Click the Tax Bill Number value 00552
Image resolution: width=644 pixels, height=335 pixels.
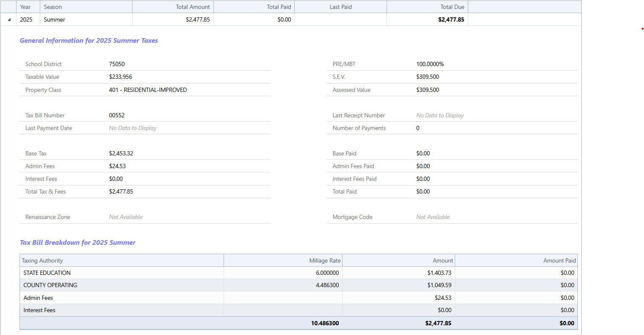(117, 115)
